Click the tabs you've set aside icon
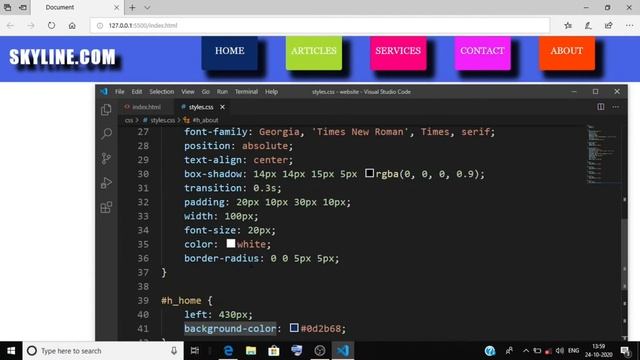 tap(8, 7)
